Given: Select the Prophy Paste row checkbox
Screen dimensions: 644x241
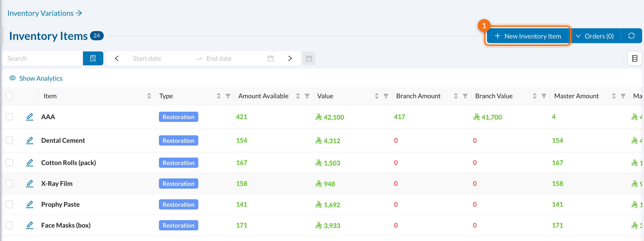Looking at the screenshot, I should (x=9, y=204).
